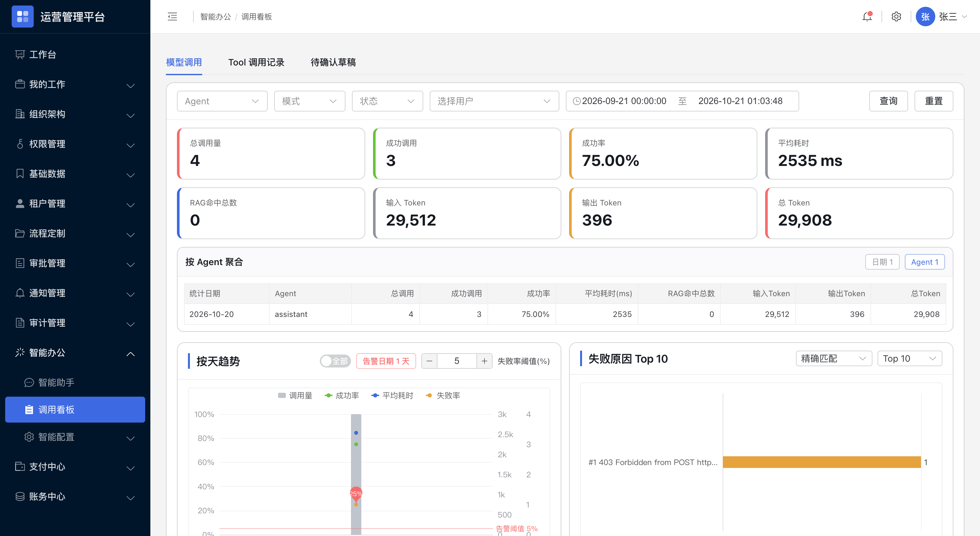Screen dimensions: 980x536
Task: Decrease threshold with minus stepper
Action: click(x=429, y=361)
